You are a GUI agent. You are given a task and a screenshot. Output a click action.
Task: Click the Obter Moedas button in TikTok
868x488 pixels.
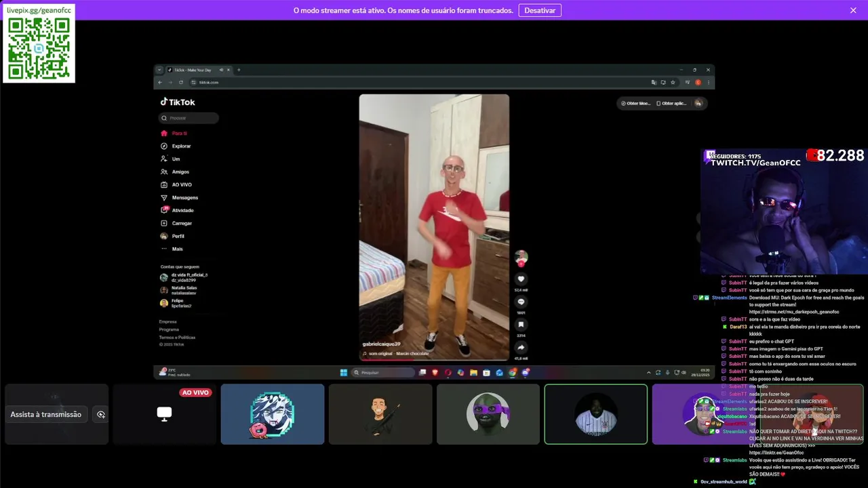(x=635, y=103)
